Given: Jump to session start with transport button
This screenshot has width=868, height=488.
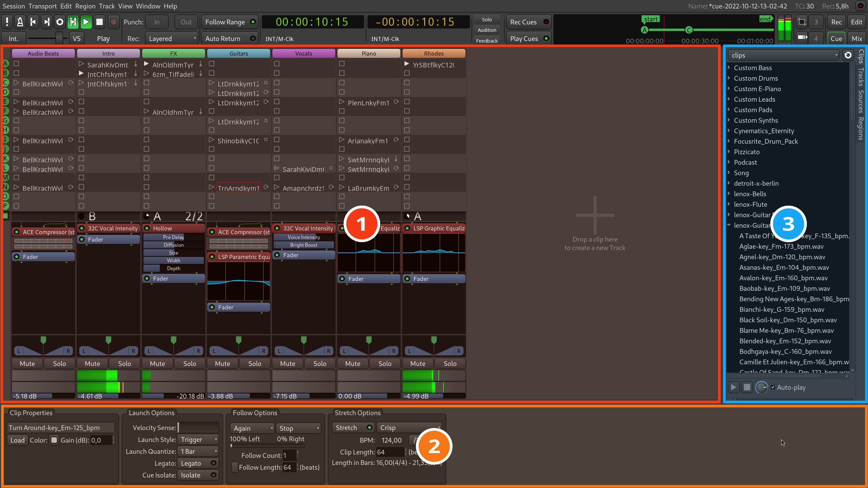Looking at the screenshot, I should 33,22.
